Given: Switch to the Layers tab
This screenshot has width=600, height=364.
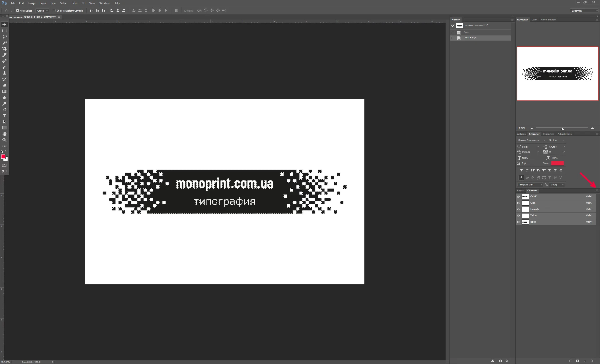Looking at the screenshot, I should point(520,190).
